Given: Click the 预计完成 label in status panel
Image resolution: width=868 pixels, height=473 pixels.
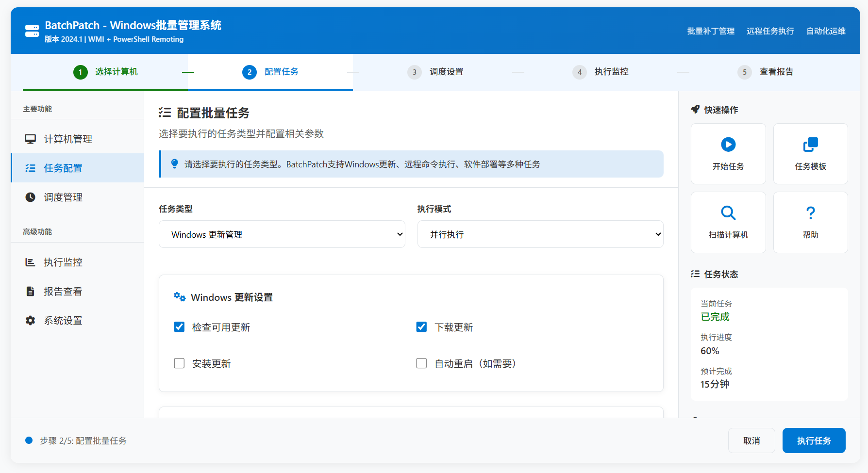Looking at the screenshot, I should point(716,371).
